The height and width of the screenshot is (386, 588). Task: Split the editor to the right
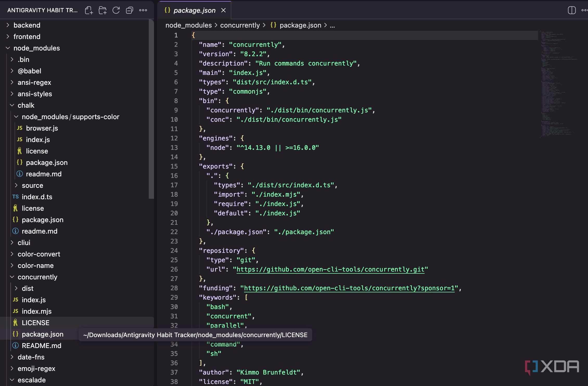[571, 10]
